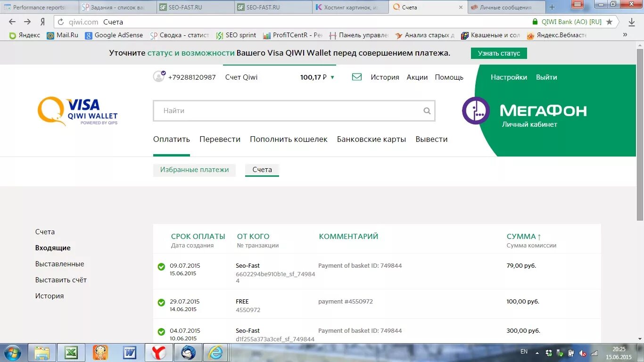644x362 pixels.
Task: Open Thunderbird from the taskbar
Action: tap(188, 353)
